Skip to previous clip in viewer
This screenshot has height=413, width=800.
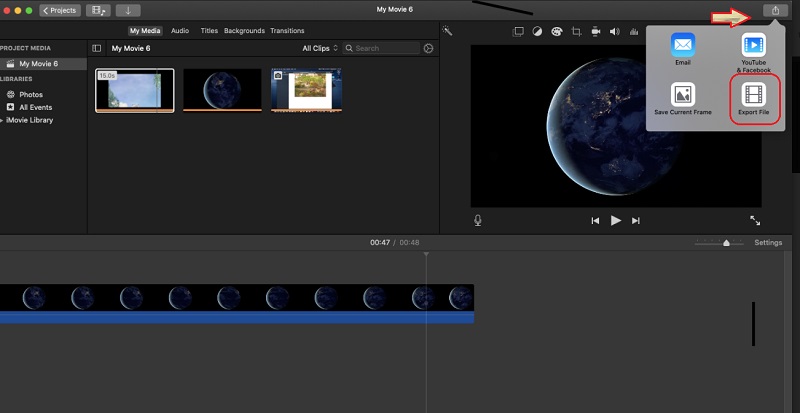point(595,221)
